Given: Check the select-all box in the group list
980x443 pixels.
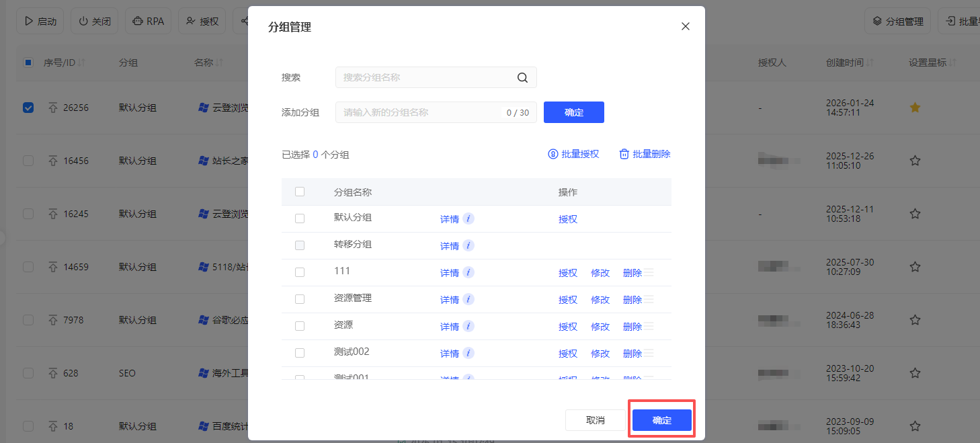Looking at the screenshot, I should (299, 192).
